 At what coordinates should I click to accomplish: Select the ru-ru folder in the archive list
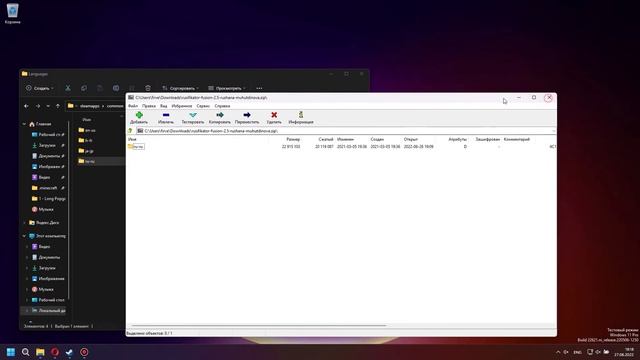(136, 147)
